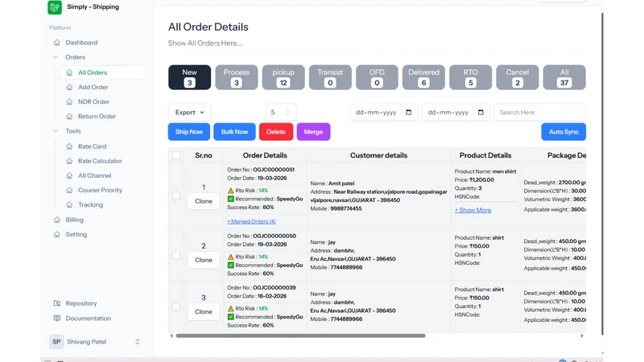The width and height of the screenshot is (644, 362).
Task: Focus the Search Here field
Action: 539,112
